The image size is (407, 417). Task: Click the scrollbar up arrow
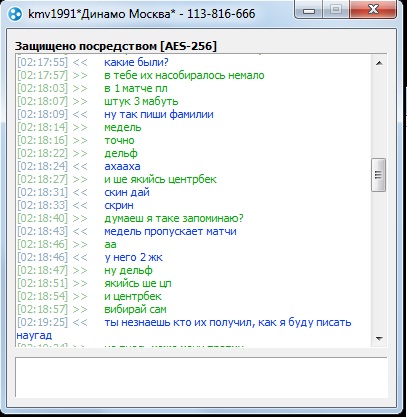tap(379, 63)
